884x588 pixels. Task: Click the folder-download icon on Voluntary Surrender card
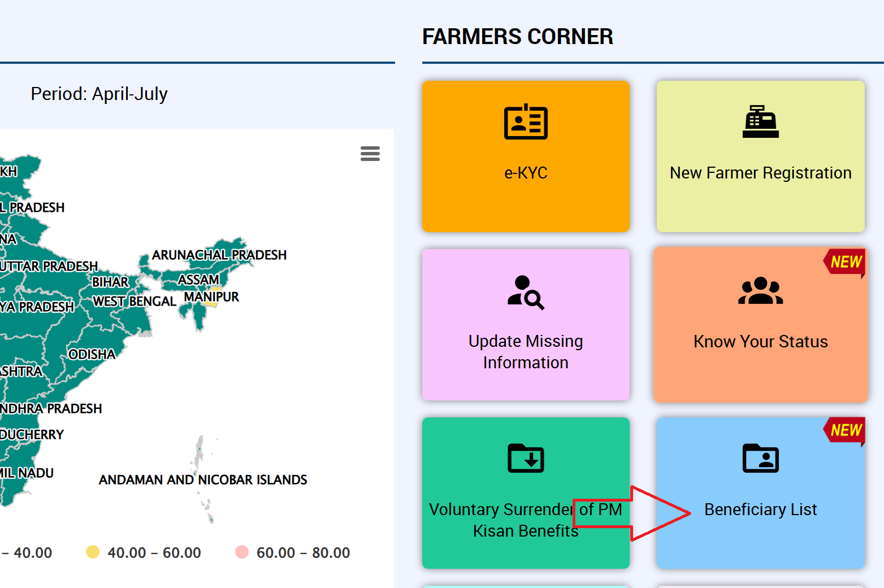525,459
